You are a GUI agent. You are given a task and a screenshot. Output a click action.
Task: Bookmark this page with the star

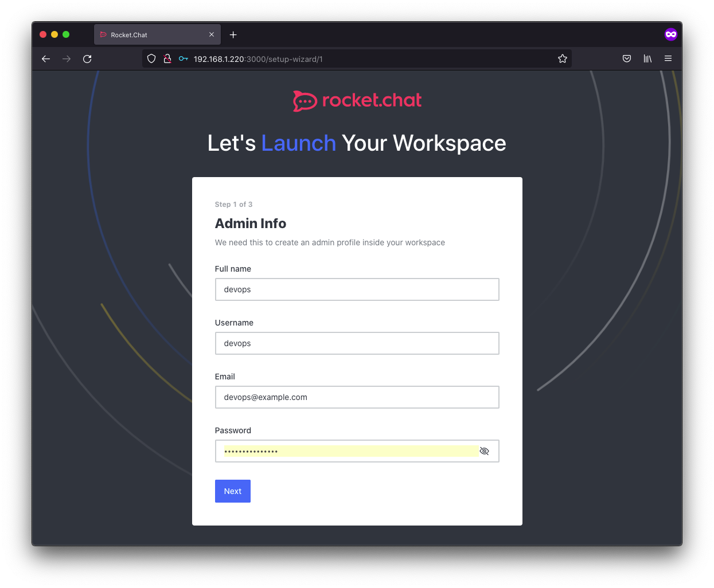[562, 58]
